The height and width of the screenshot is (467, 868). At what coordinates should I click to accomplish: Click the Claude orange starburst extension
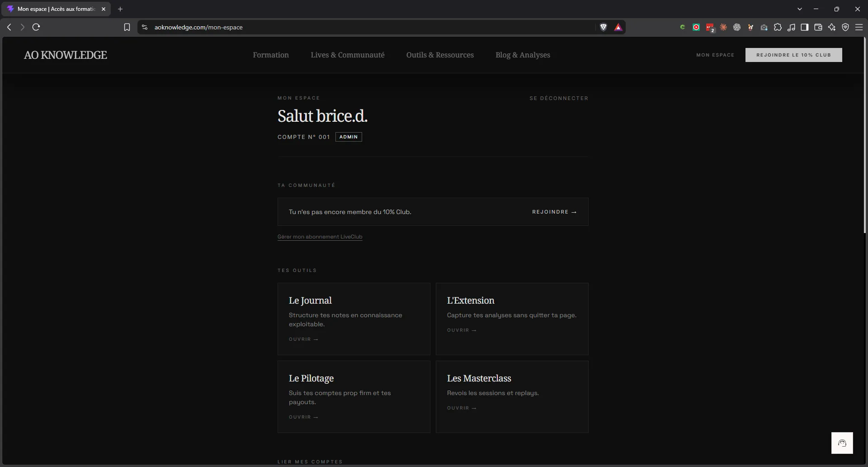[723, 27]
